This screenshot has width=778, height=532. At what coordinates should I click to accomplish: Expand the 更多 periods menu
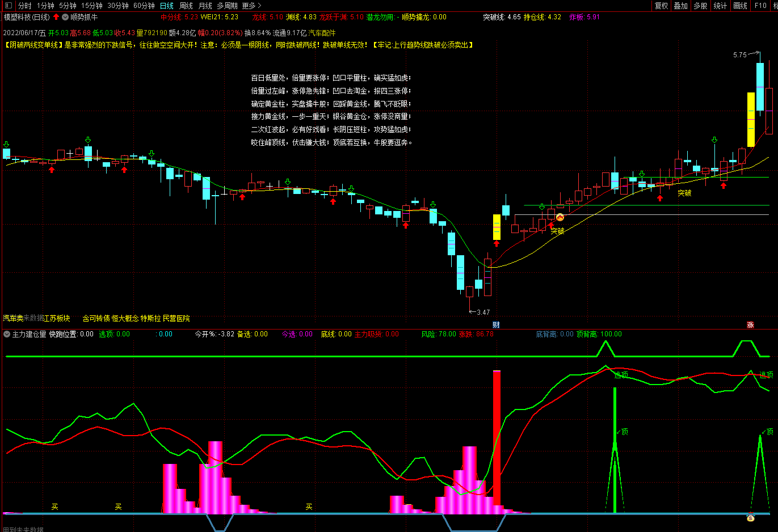tap(251, 6)
